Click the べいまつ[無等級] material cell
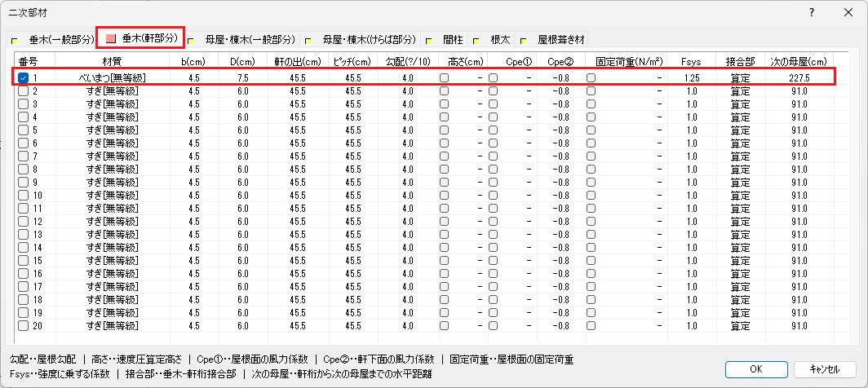This screenshot has width=868, height=388. (x=112, y=77)
